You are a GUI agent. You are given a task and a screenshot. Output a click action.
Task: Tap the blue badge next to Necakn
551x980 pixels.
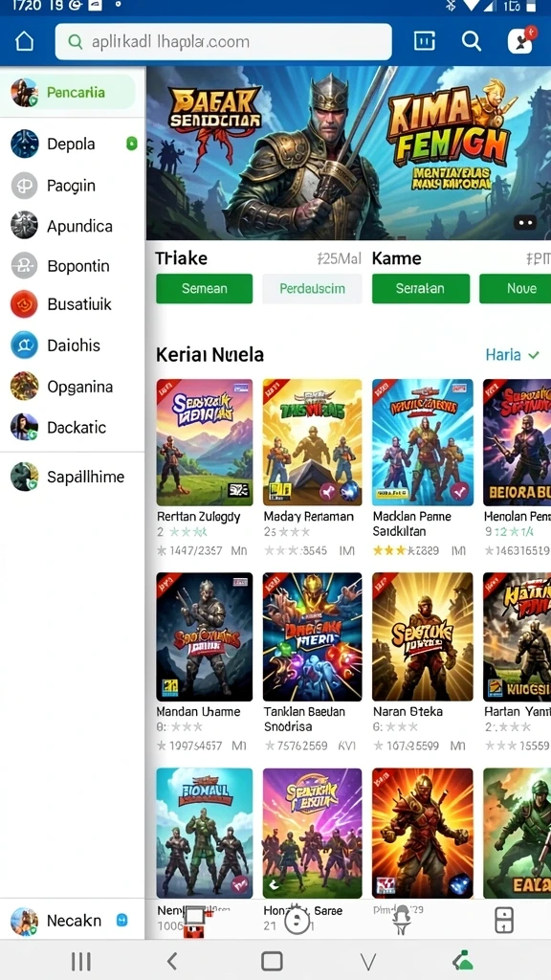pos(122,920)
